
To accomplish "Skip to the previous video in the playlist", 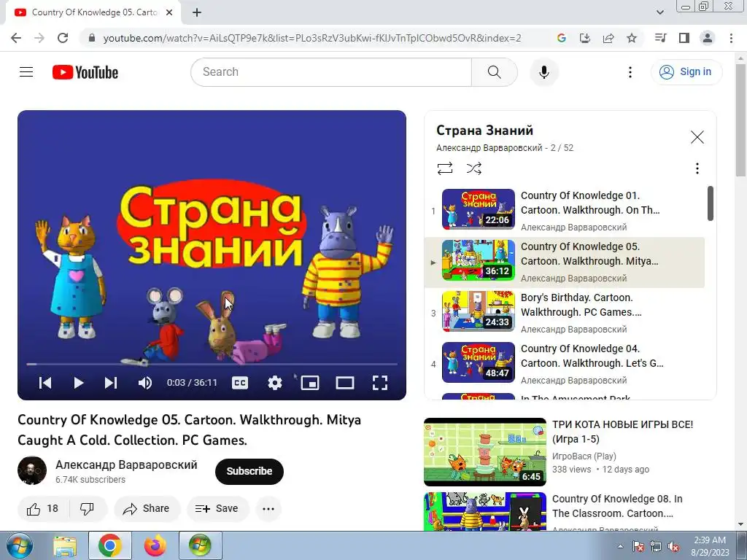I will (x=45, y=383).
